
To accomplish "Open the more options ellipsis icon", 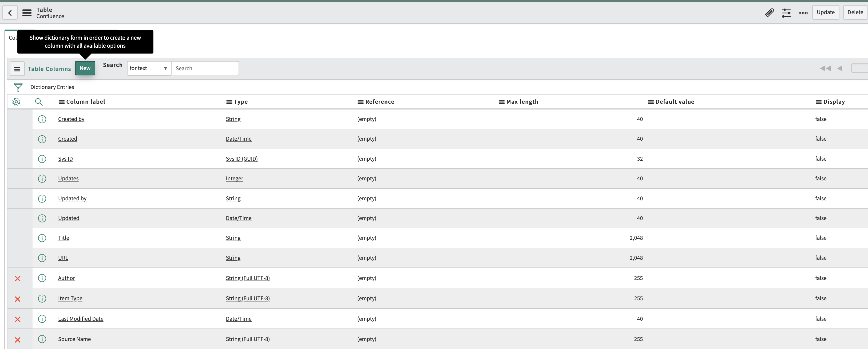I will 803,13.
